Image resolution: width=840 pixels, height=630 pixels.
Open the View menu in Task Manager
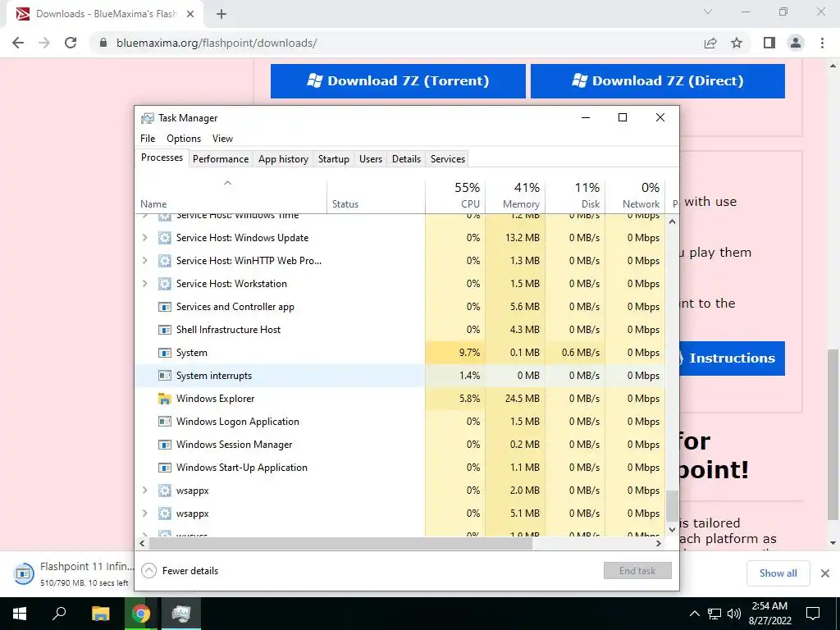(222, 139)
